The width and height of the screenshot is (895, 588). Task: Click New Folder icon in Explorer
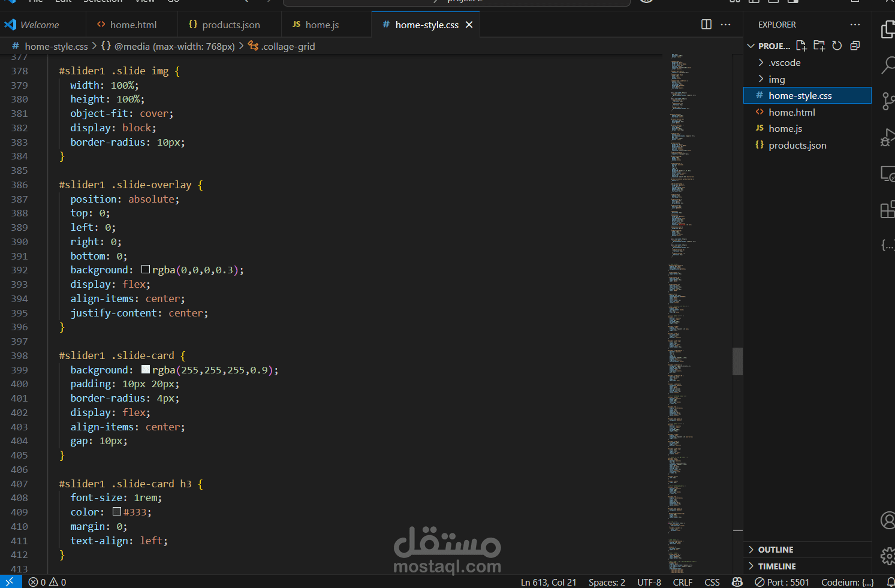tap(819, 46)
